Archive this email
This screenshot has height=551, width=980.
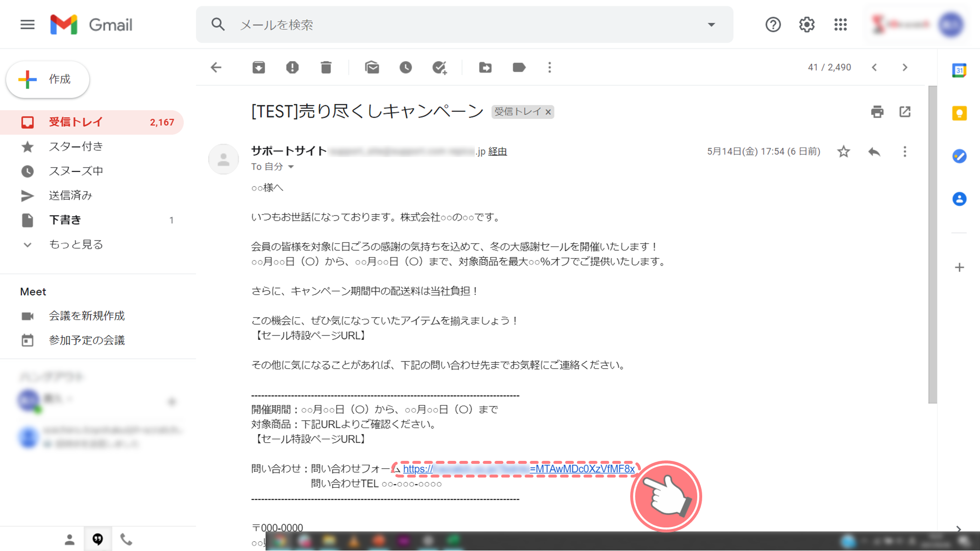pos(259,68)
